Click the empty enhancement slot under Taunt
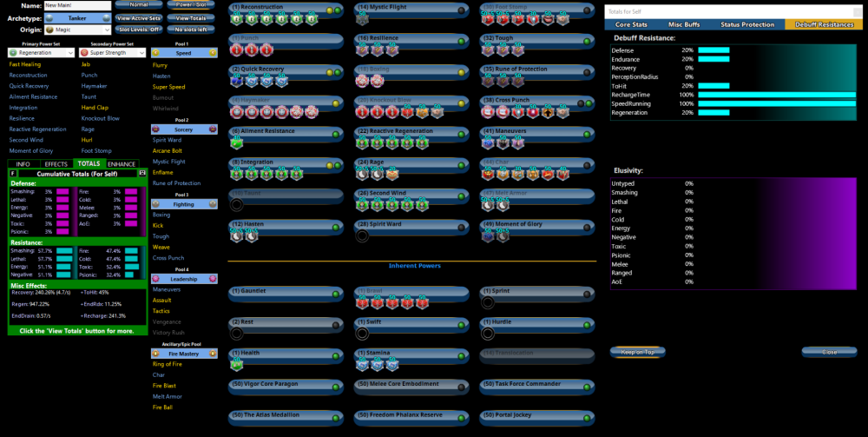Viewport: 868px width, 437px height. coord(236,205)
